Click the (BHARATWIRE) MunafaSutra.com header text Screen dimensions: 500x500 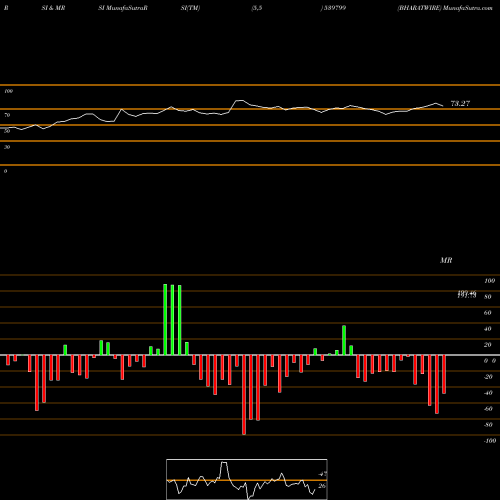pos(445,8)
